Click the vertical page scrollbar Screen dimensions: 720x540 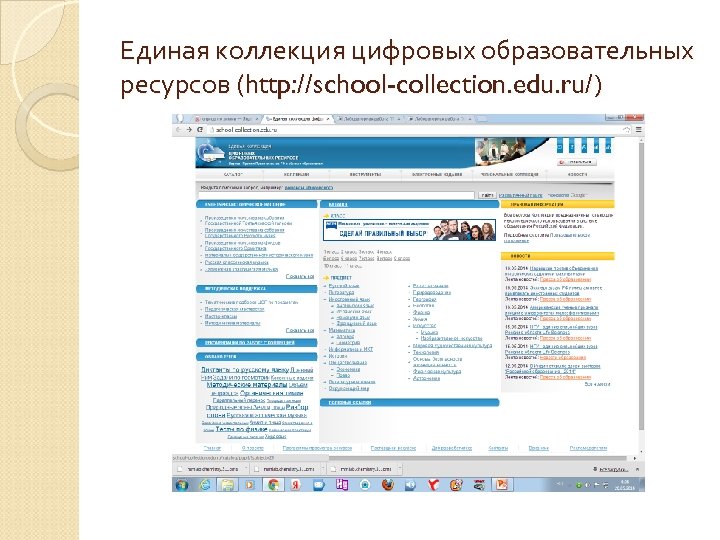click(x=641, y=285)
